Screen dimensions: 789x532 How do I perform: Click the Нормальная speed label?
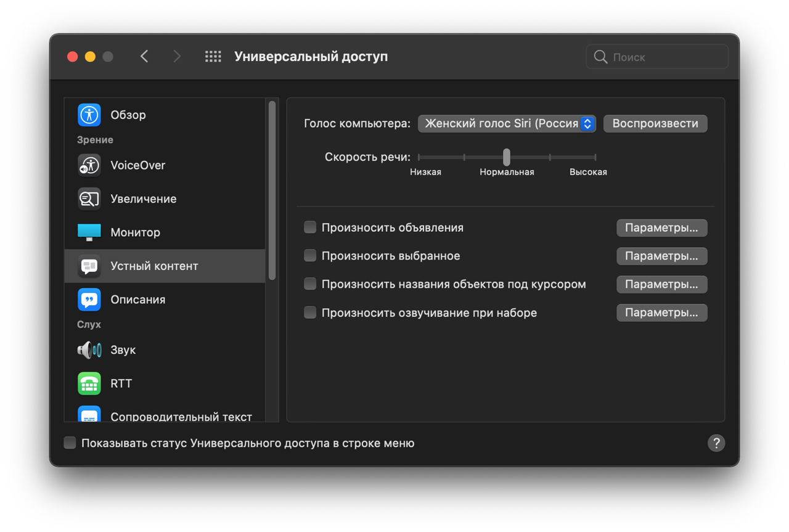[x=507, y=172]
